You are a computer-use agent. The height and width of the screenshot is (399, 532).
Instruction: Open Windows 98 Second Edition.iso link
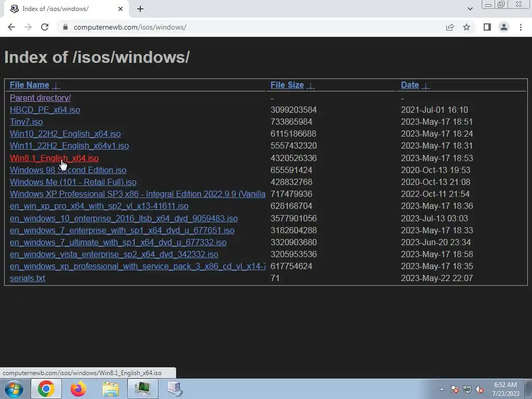pyautogui.click(x=68, y=170)
